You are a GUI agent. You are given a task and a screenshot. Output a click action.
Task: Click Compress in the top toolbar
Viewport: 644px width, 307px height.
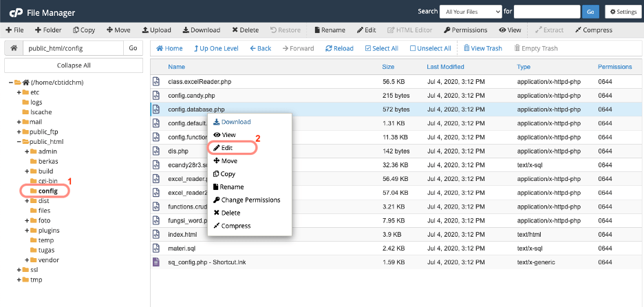[x=594, y=30]
